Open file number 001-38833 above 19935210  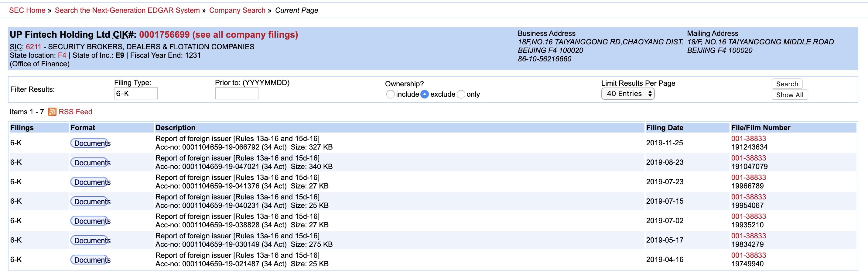(748, 217)
